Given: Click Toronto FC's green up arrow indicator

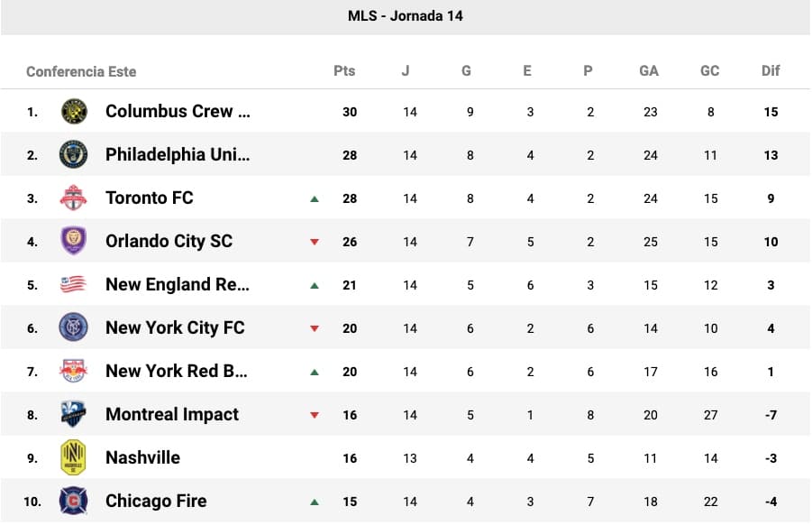Looking at the screenshot, I should click(315, 198).
